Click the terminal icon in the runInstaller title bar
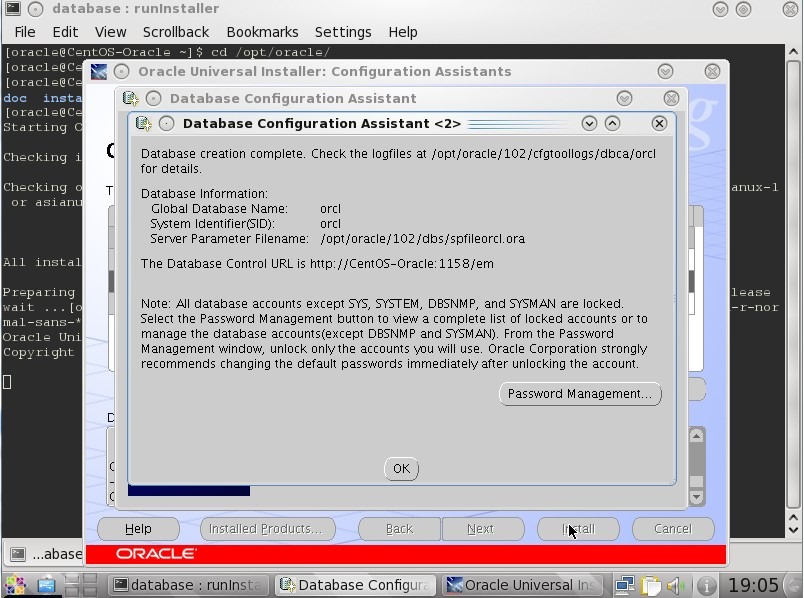This screenshot has height=598, width=804. (x=12, y=9)
